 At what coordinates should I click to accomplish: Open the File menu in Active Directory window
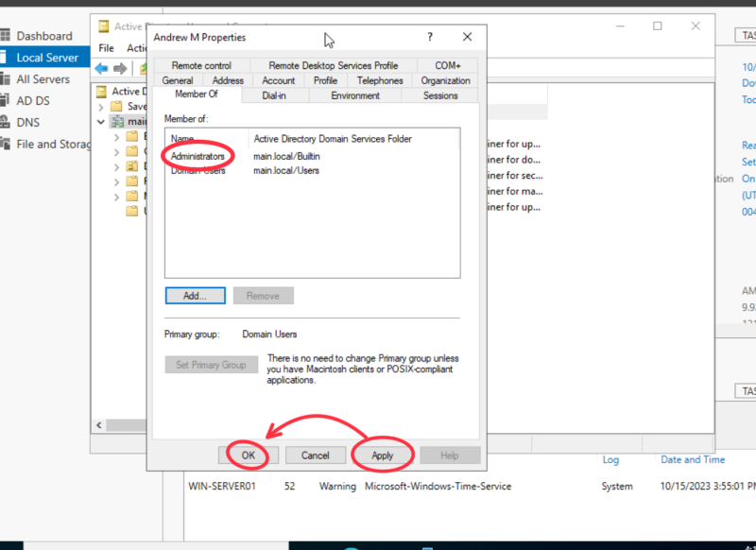pos(106,48)
